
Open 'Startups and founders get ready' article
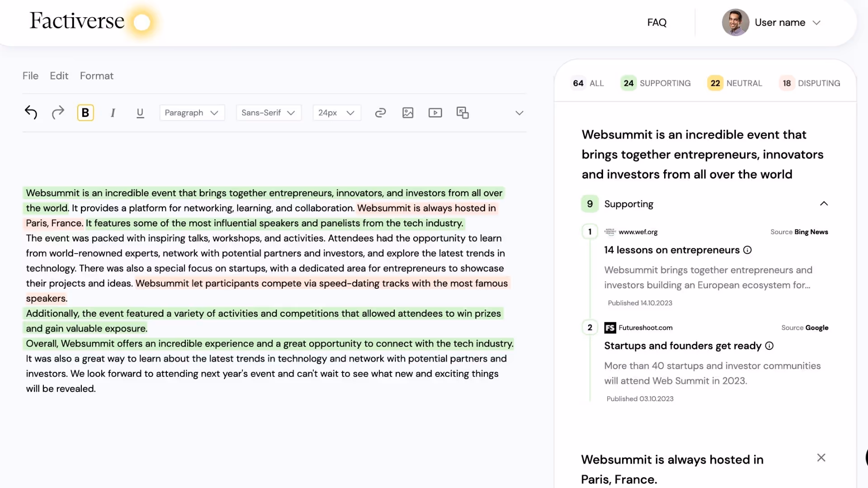click(683, 346)
